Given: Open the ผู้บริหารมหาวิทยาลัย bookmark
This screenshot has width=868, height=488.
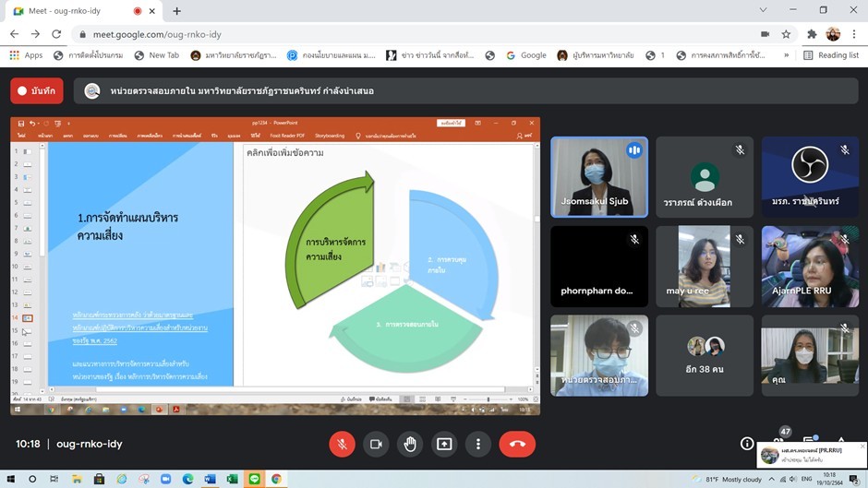Looking at the screenshot, I should pos(596,55).
